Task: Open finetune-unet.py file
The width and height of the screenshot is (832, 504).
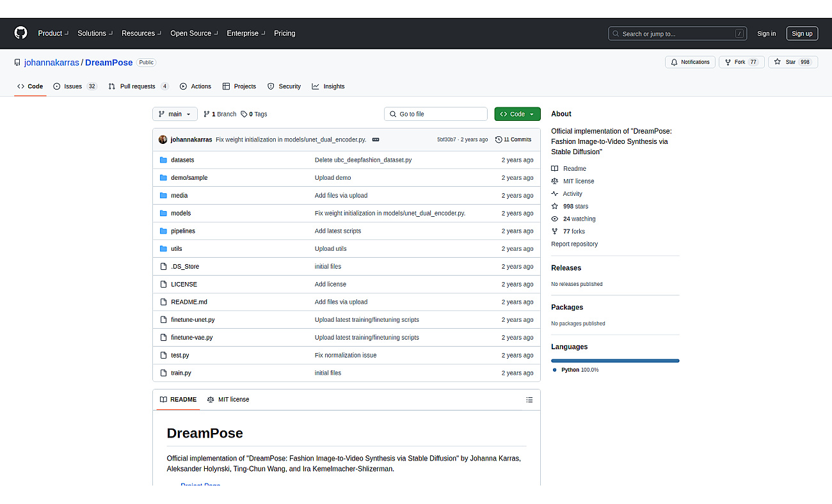Action: [193, 320]
